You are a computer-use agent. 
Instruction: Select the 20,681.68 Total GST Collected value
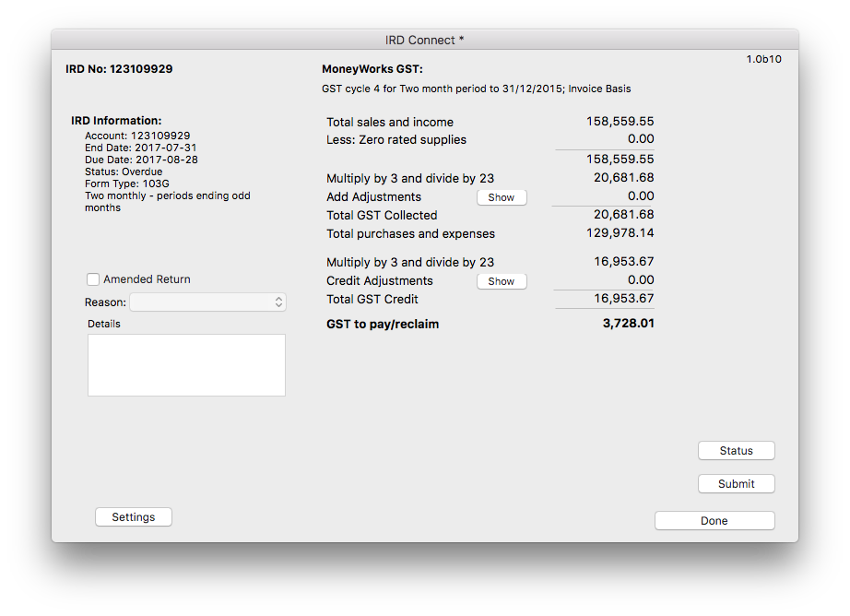coord(624,214)
